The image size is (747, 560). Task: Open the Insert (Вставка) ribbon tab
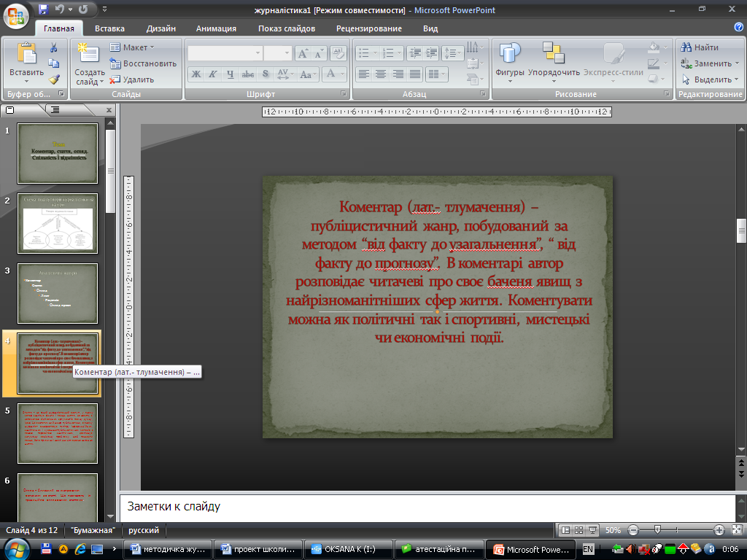(109, 28)
